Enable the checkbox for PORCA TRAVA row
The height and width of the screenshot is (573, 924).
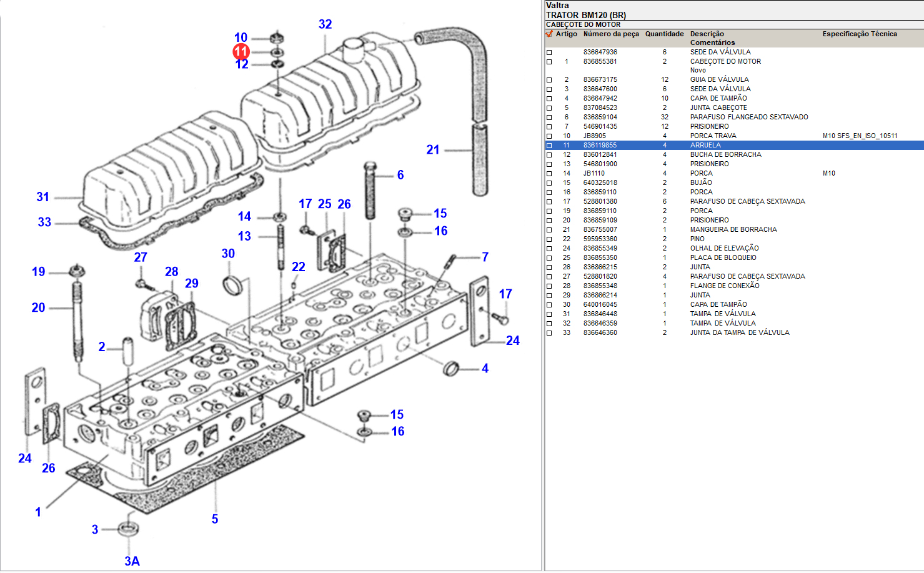[549, 136]
